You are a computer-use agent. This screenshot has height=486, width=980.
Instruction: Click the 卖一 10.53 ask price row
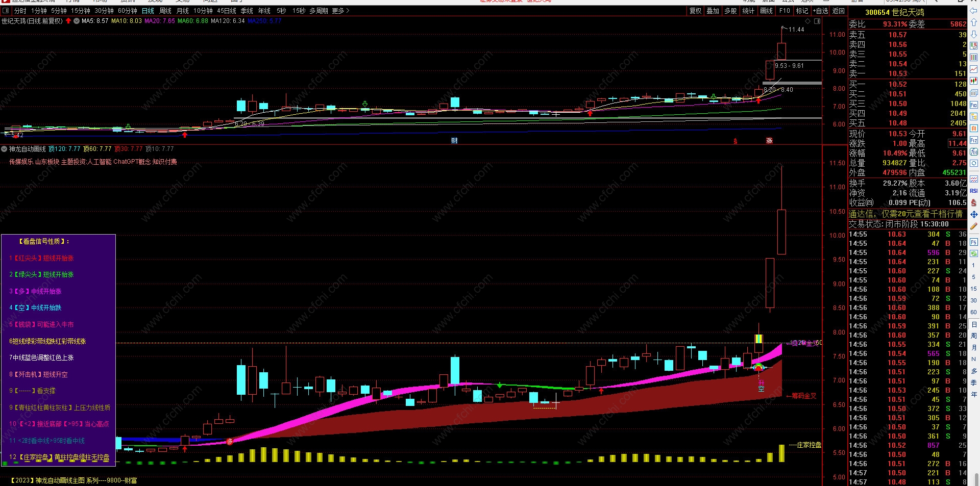pyautogui.click(x=908, y=74)
